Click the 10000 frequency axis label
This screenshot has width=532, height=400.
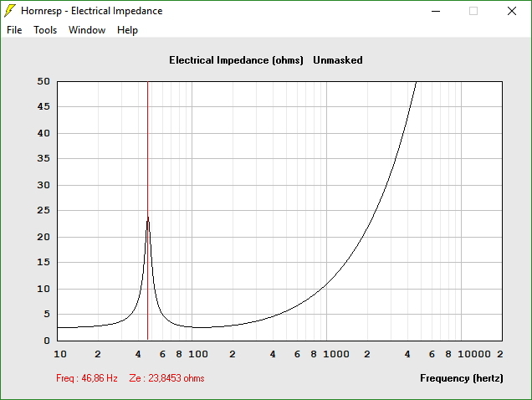click(474, 354)
